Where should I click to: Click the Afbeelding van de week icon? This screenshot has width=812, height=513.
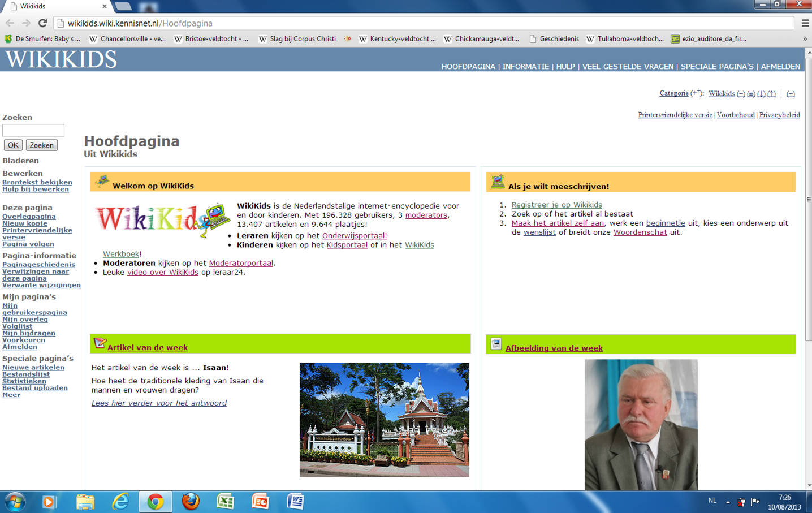point(496,343)
